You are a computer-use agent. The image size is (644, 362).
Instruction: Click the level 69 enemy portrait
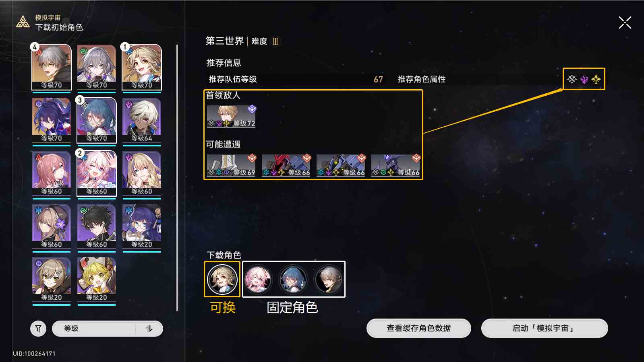[231, 165]
